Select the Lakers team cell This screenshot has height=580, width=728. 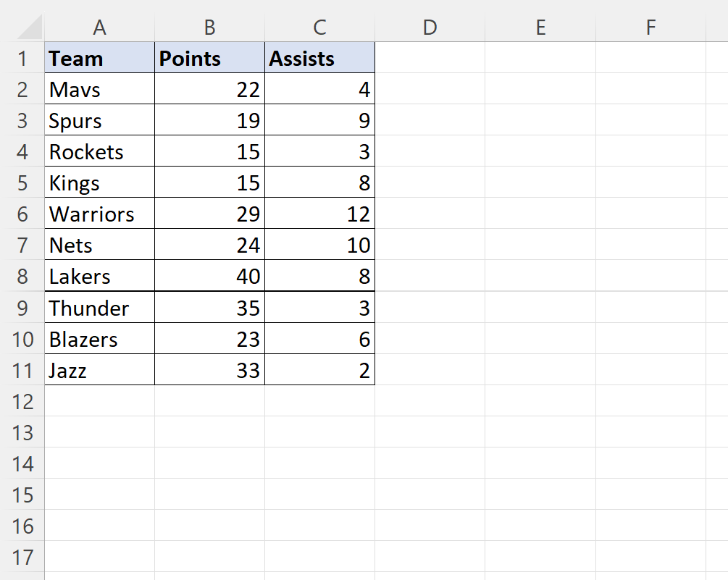(x=99, y=277)
